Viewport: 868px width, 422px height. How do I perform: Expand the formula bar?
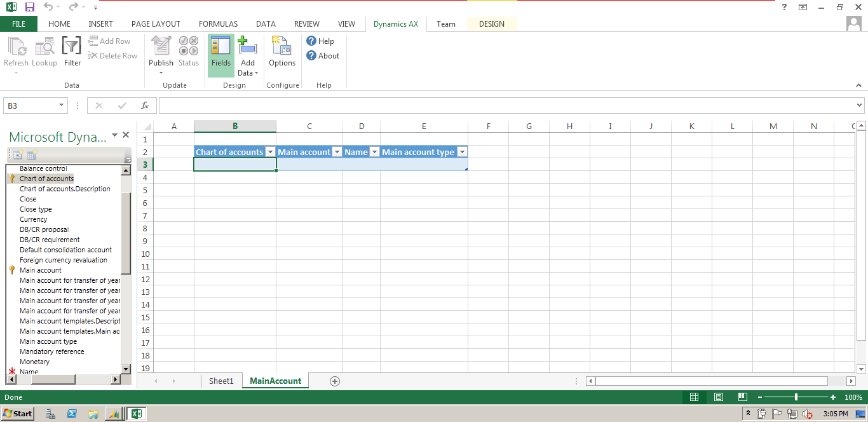click(x=860, y=105)
